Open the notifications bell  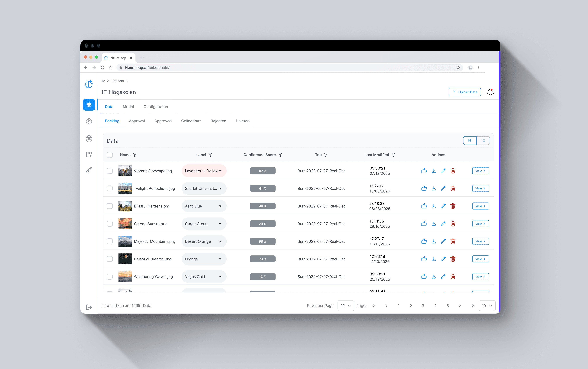tap(490, 92)
